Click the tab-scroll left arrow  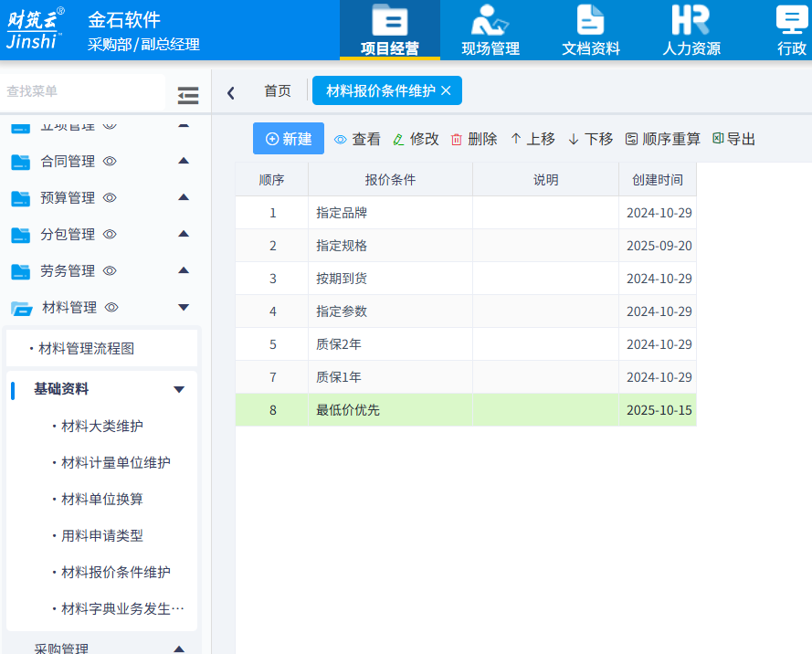pos(231,93)
